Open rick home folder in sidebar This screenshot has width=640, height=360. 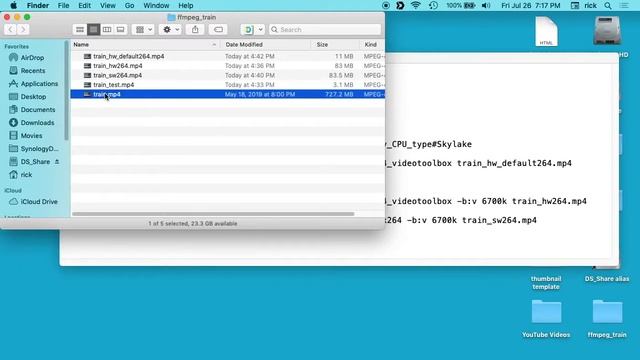point(21,175)
